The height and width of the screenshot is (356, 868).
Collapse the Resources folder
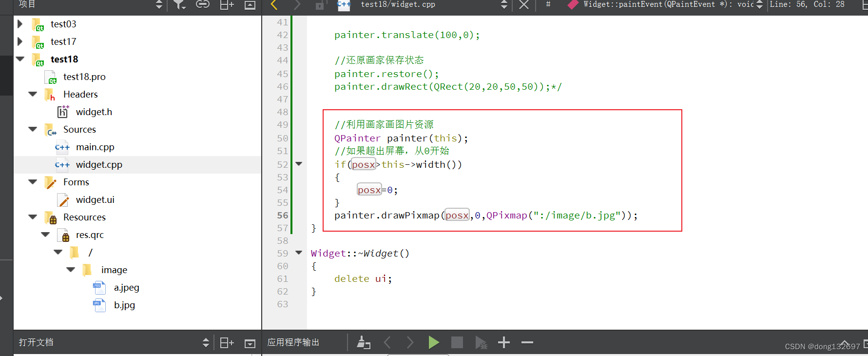pos(33,217)
